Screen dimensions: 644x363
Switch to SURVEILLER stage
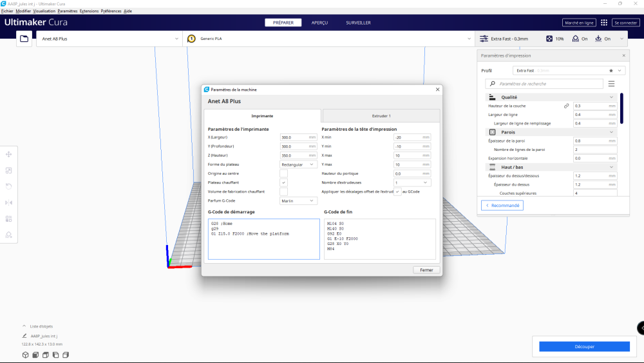358,23
